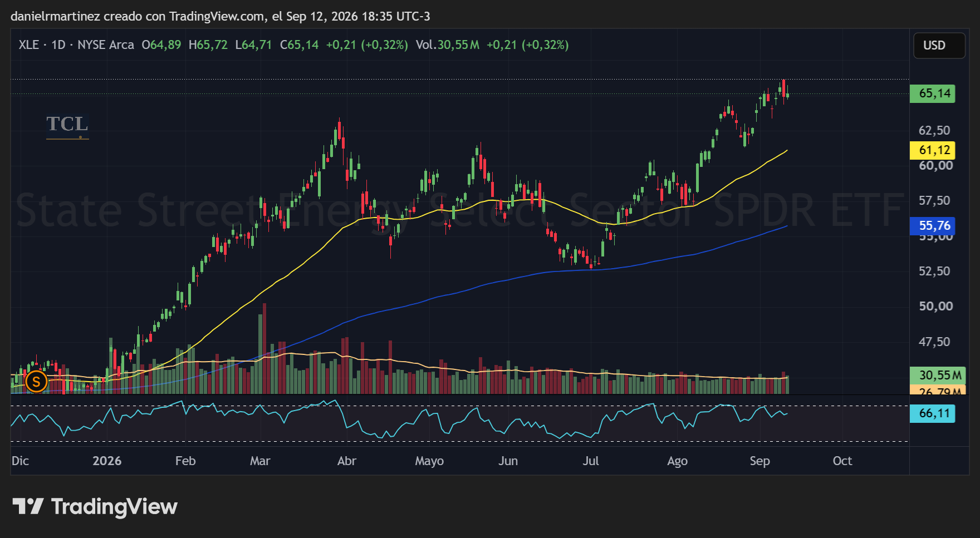980x538 pixels.
Task: Click the Vol. 30,55M reading in the legend
Action: (448, 45)
